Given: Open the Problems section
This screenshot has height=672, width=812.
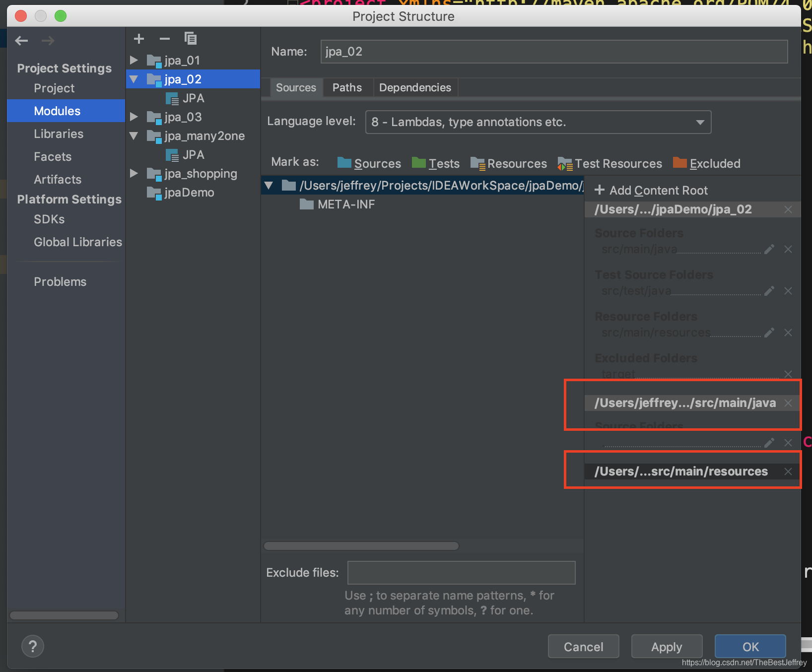Looking at the screenshot, I should click(60, 282).
